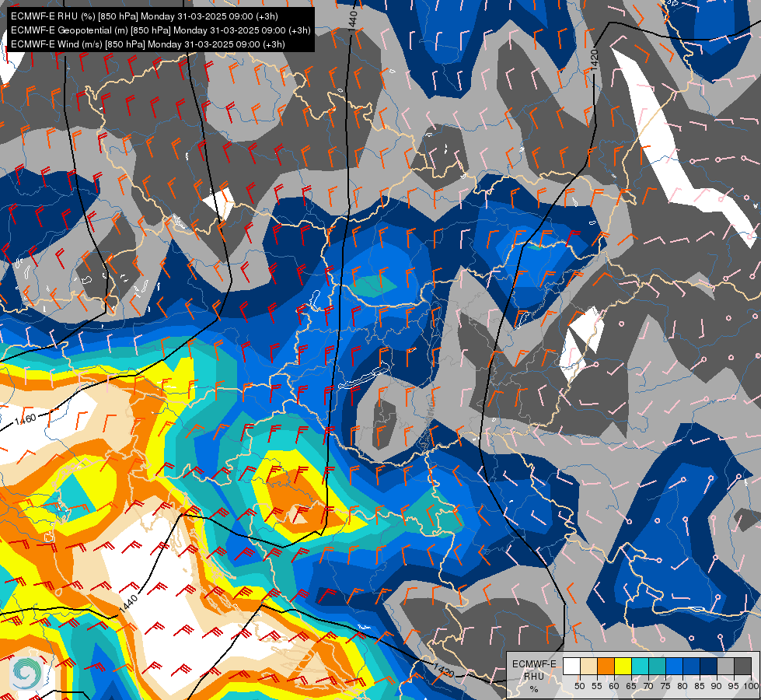The height and width of the screenshot is (700, 761).
Task: Click the 1420 contour label at upper right
Action: click(x=594, y=59)
